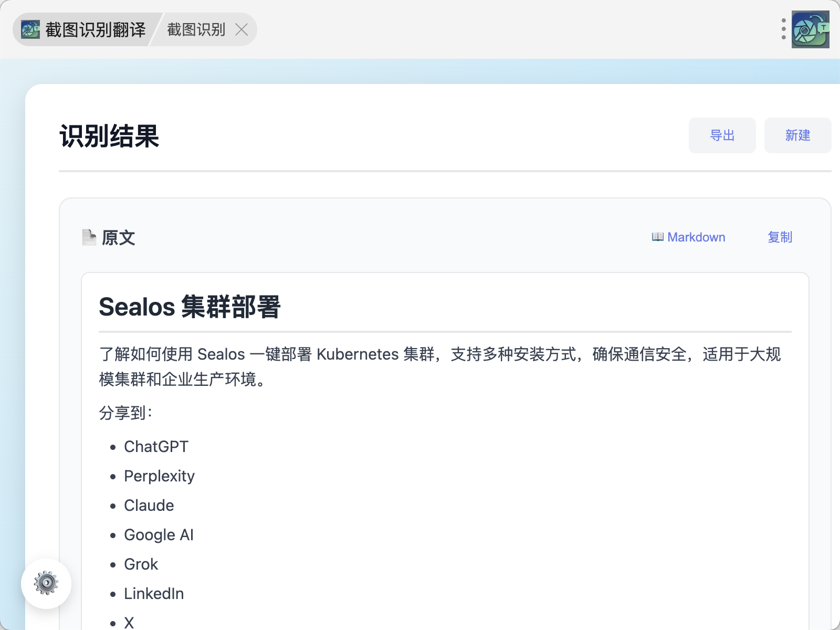Viewport: 840px width, 630px height.
Task: Click the Claude list item
Action: pos(149,506)
